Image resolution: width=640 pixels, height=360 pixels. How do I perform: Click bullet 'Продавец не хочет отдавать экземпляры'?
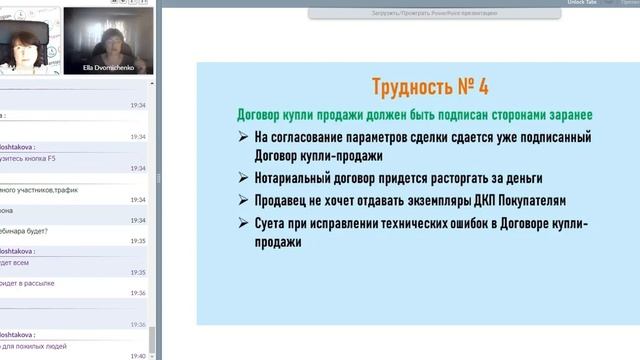click(410, 201)
